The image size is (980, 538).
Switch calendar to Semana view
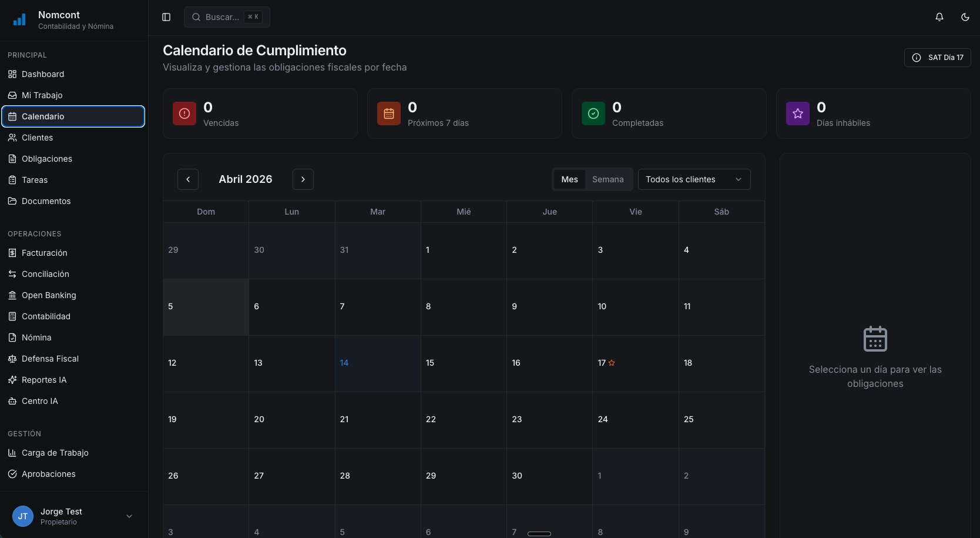pyautogui.click(x=608, y=179)
